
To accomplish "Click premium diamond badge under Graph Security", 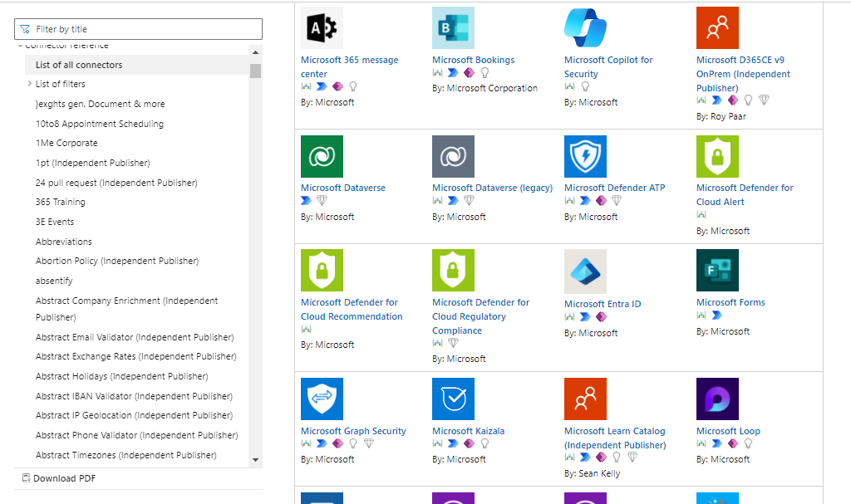I will (x=369, y=443).
